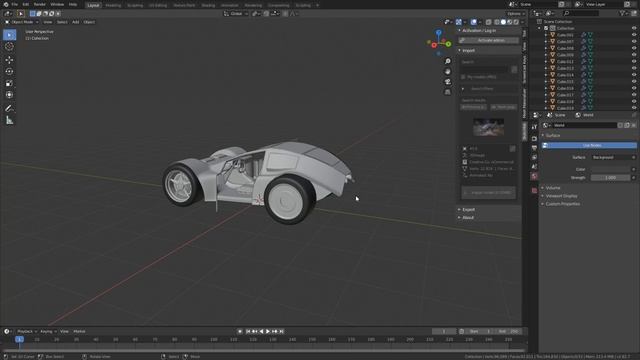Click the Sketchfab model thumbnail preview
The image size is (640, 360).
point(489,127)
